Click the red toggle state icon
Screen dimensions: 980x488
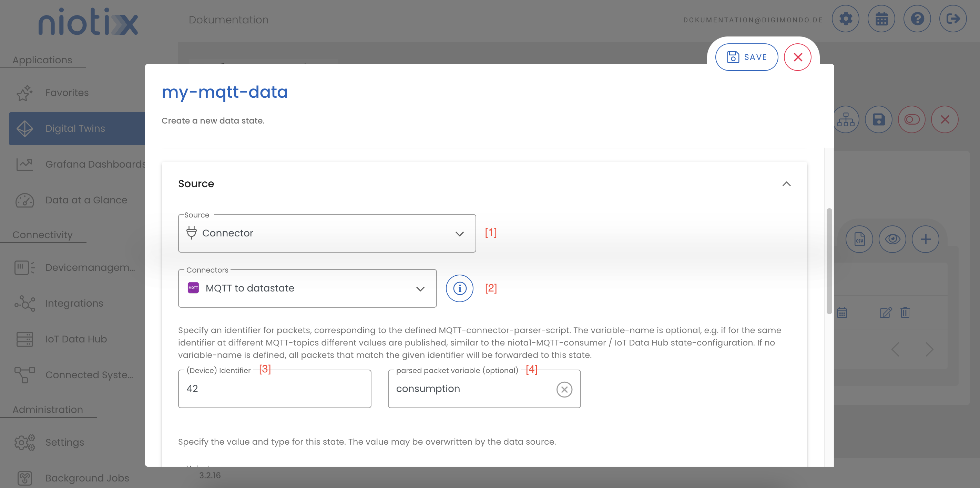click(x=911, y=119)
